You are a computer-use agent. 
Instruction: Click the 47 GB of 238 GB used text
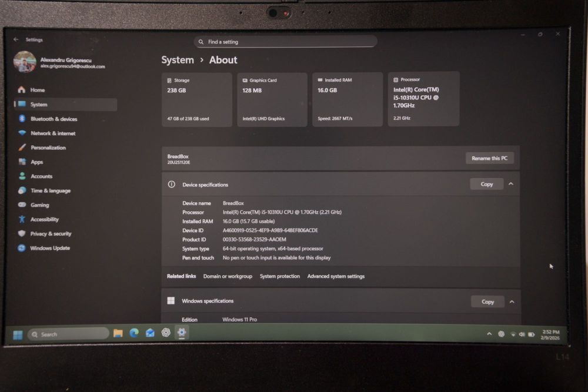coord(188,119)
